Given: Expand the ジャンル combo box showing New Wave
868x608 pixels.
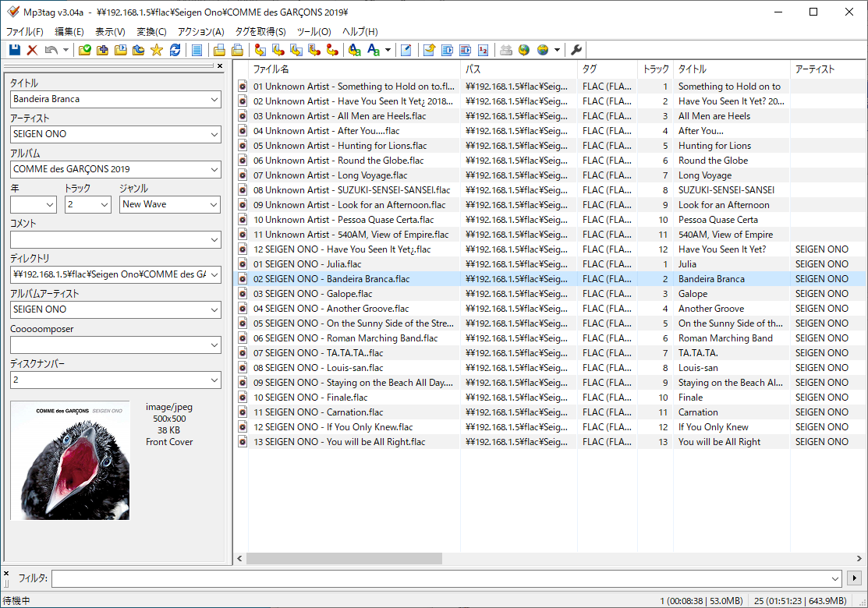Looking at the screenshot, I should [214, 205].
